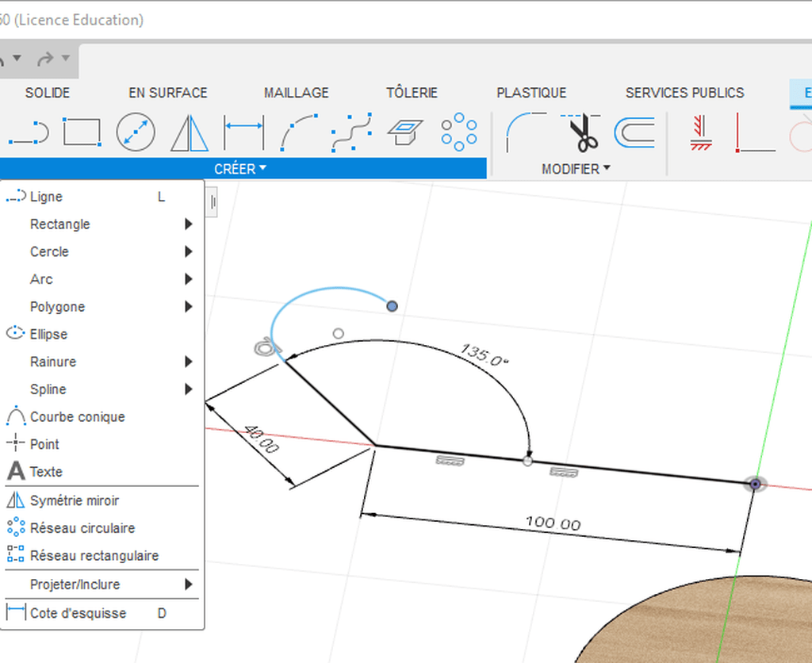Screen dimensions: 812x663
Task: Select the blue arc's free endpoint
Action: click(392, 306)
